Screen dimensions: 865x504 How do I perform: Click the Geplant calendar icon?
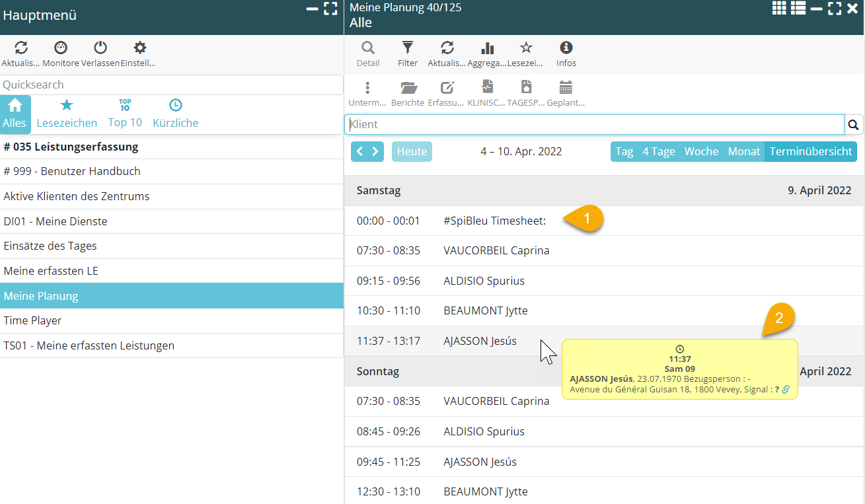click(x=566, y=88)
